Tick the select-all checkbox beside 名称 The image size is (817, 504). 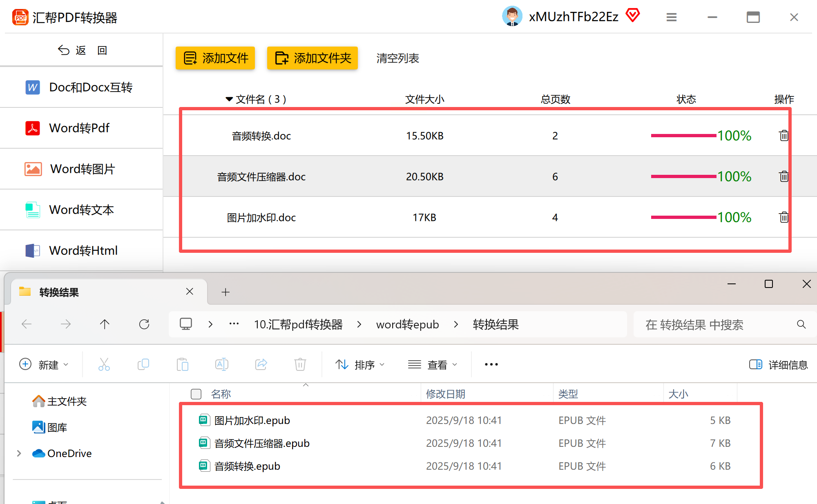[196, 394]
